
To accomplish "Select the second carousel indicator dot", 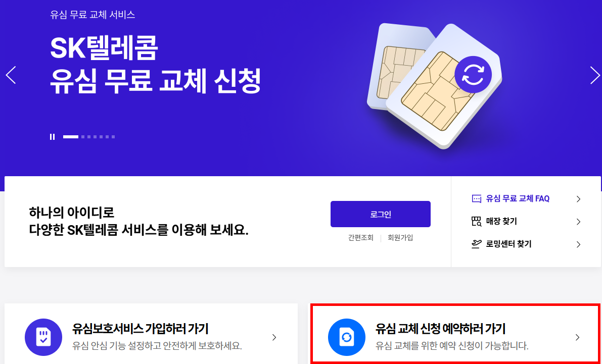I will [83, 136].
